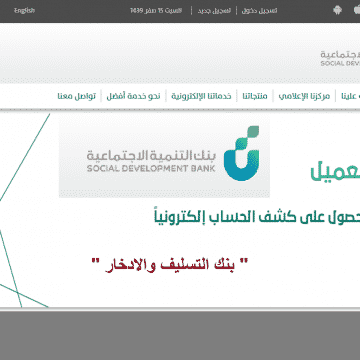Image resolution: width=360 pixels, height=360 pixels.
Task: Open منتجاتنا products menu item
Action: click(255, 96)
